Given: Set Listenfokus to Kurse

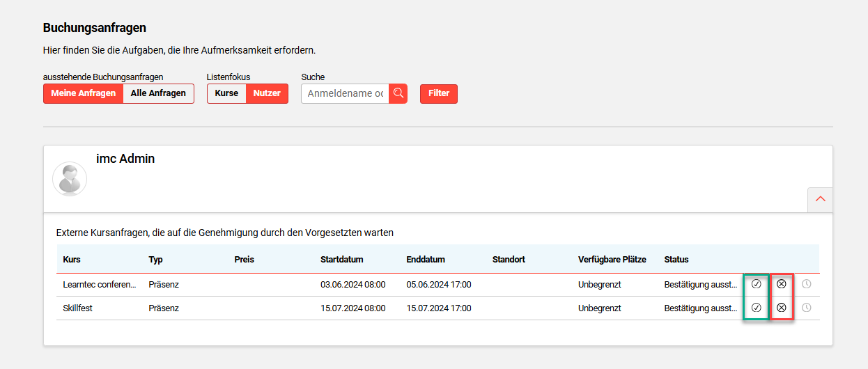Looking at the screenshot, I should [226, 93].
